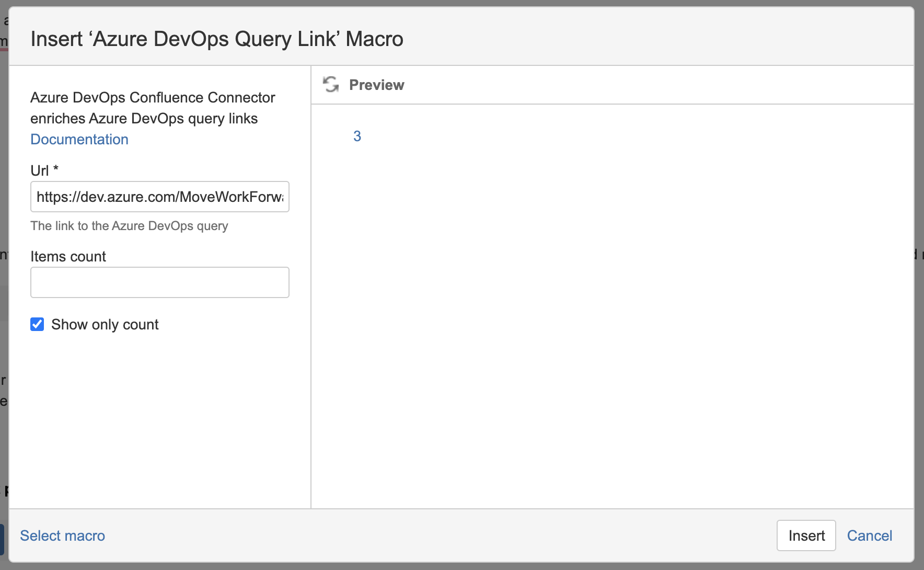Open the Documentation link
Image resolution: width=924 pixels, height=570 pixels.
pyautogui.click(x=79, y=139)
